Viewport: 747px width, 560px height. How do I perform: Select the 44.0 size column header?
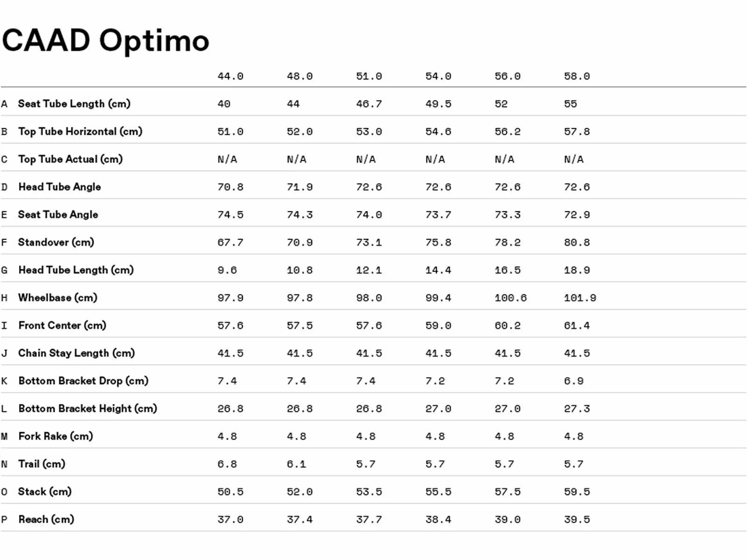pos(230,76)
